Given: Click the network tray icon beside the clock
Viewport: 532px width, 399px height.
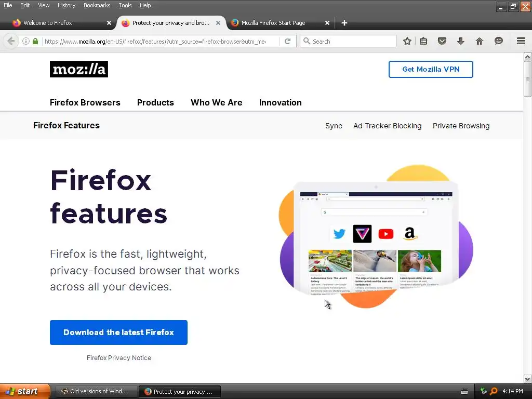Looking at the screenshot, I should 484,391.
